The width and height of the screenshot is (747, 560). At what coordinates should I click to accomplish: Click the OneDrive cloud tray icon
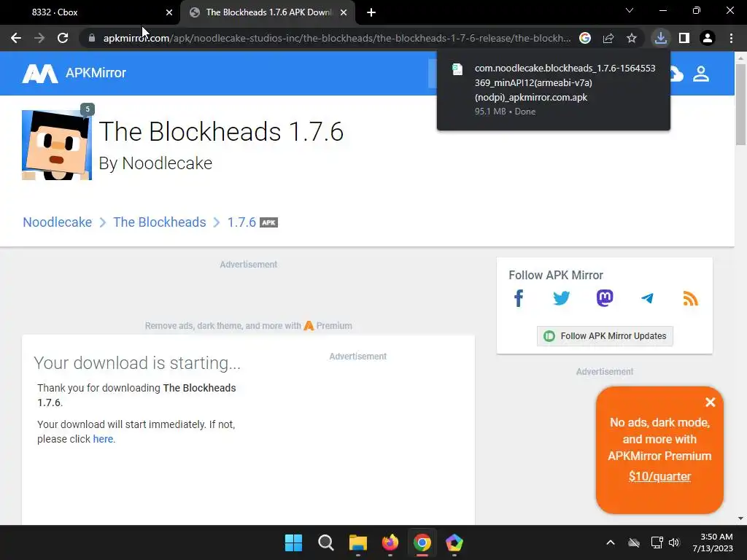[x=634, y=542]
